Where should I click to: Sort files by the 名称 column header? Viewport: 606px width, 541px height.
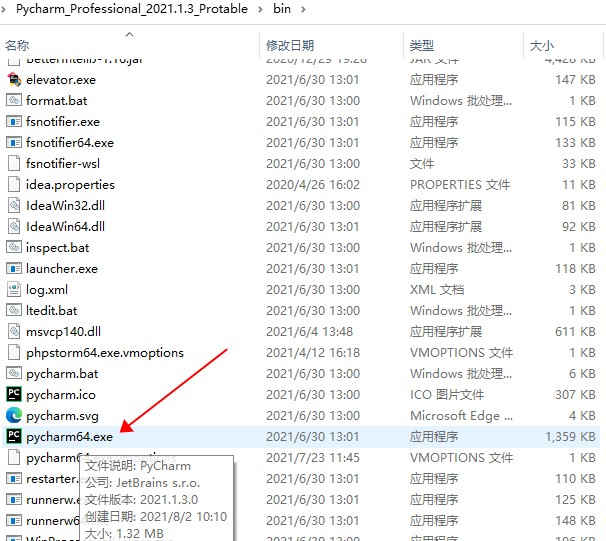(17, 46)
